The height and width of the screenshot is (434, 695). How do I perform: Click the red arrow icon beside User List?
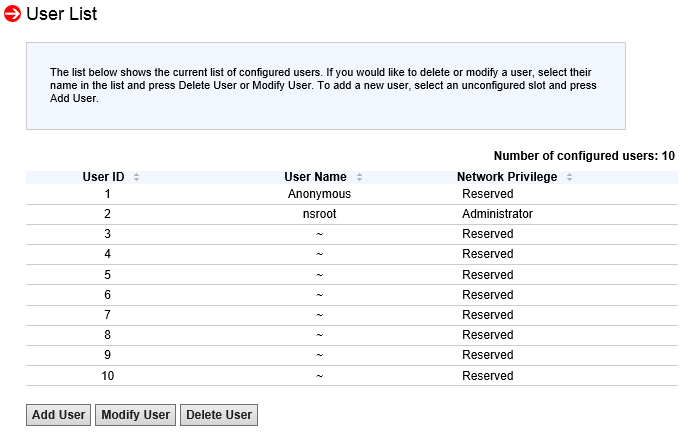(12, 13)
